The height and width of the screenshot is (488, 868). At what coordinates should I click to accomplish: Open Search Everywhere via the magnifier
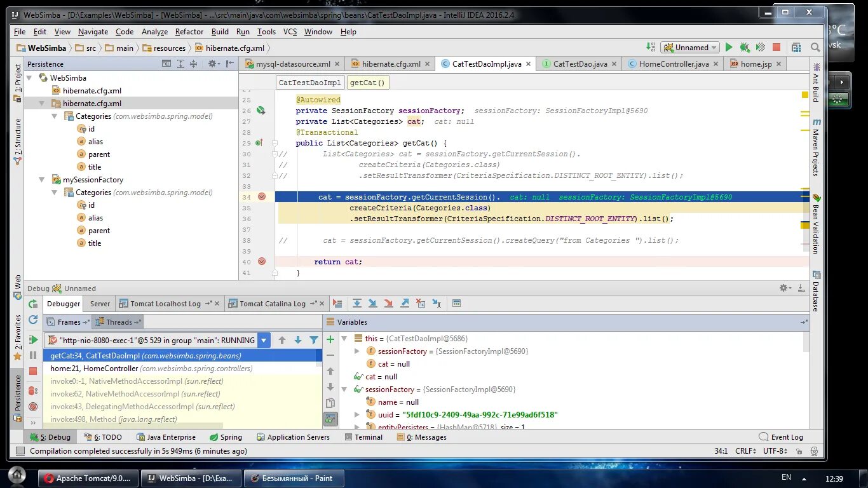815,47
